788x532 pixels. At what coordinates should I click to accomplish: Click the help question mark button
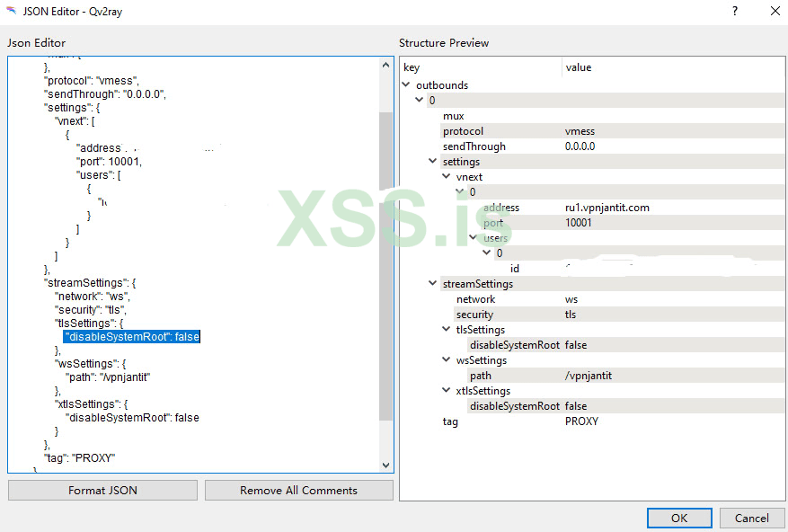point(735,11)
